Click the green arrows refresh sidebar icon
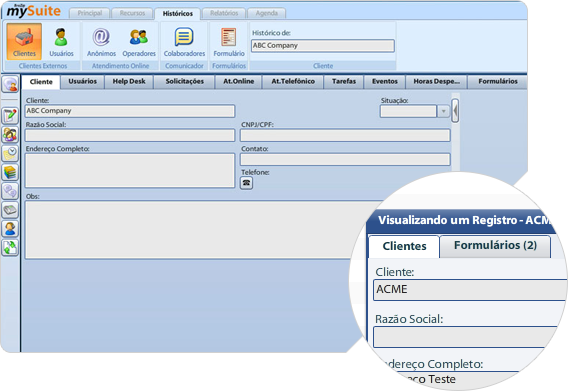Viewport: 568px width, 391px height. click(10, 248)
